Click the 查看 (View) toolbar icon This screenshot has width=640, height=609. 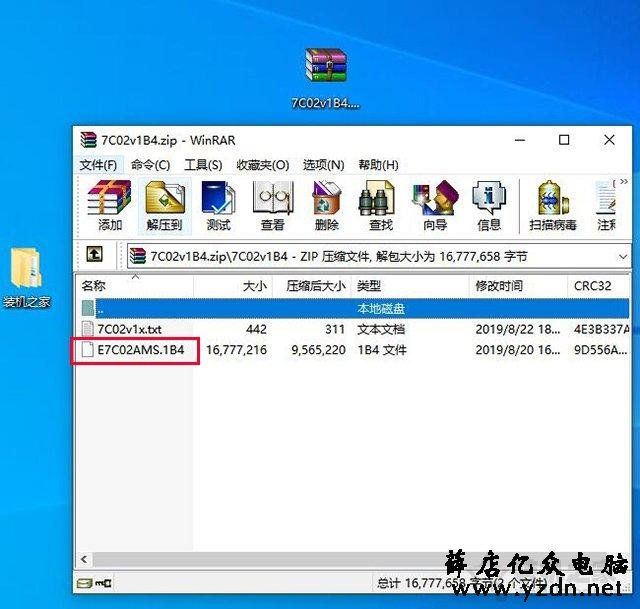273,206
